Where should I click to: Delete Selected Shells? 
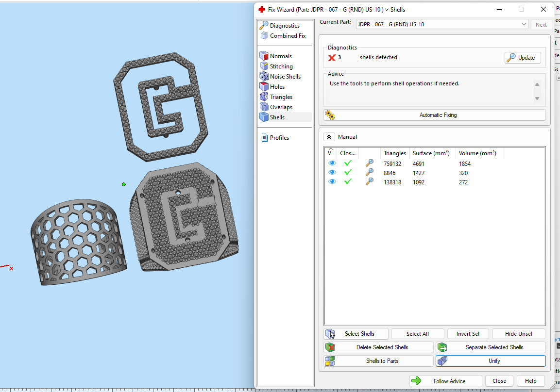coord(378,347)
